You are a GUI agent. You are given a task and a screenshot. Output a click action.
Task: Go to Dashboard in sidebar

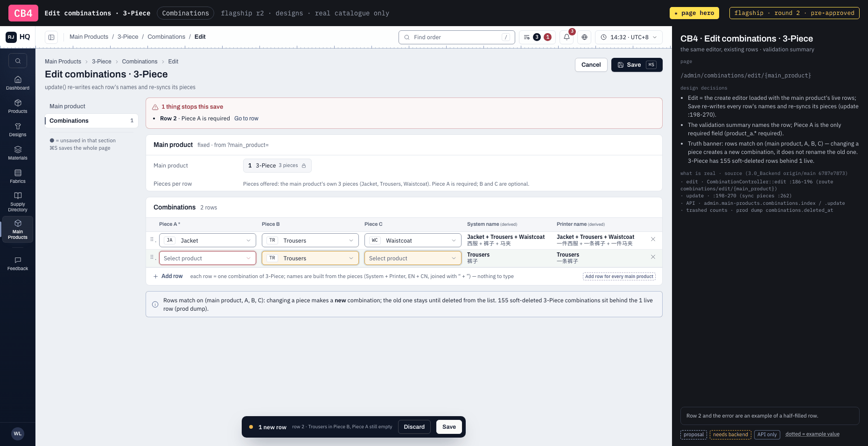coord(18,83)
